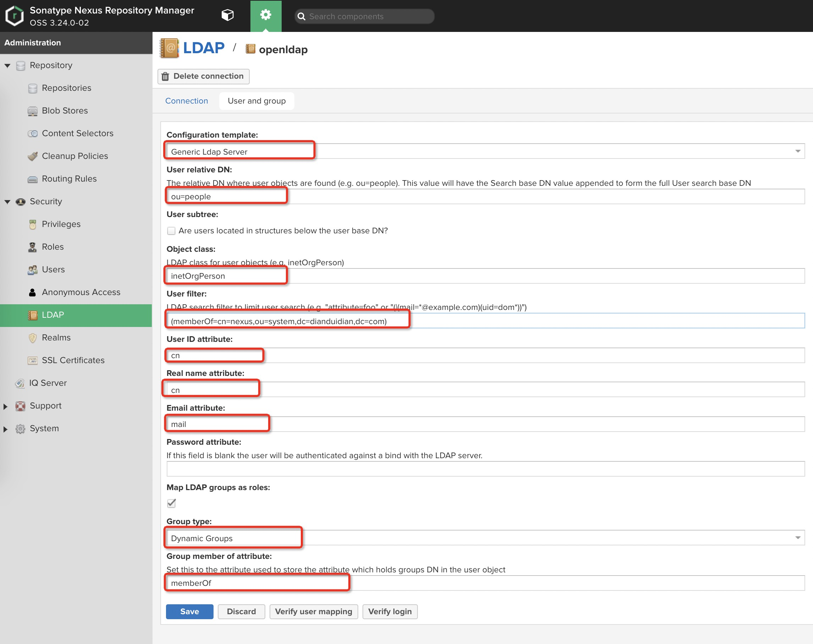813x644 pixels.
Task: Click the Administration gear icon in header
Action: [265, 15]
